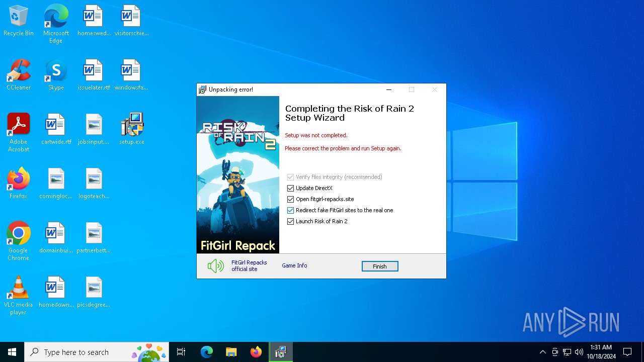Select domainbui… Word document icon

click(x=56, y=238)
